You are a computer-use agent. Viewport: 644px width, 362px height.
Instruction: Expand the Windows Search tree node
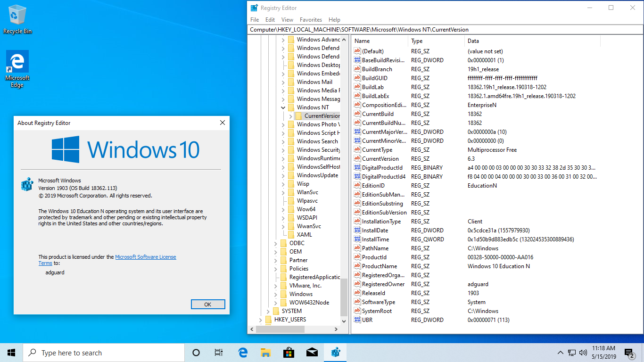283,141
